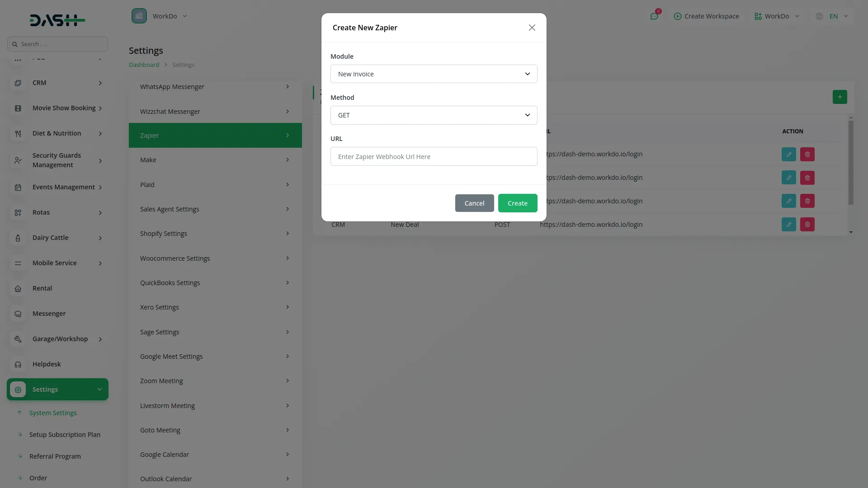Screen dimensions: 868x488
Task: Click the Dashboard breadcrumb link
Action: [x=143, y=65]
